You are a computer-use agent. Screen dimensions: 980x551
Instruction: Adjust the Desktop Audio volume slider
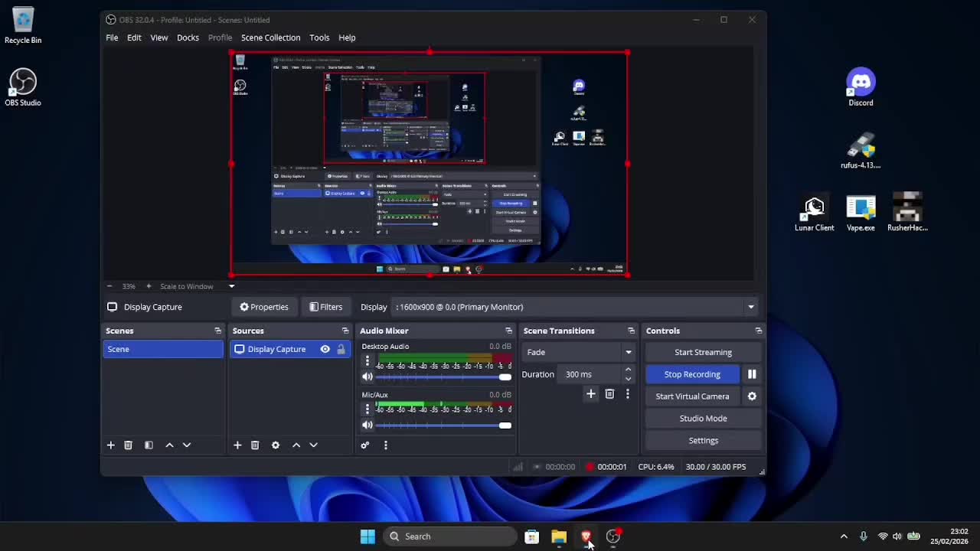pyautogui.click(x=443, y=377)
